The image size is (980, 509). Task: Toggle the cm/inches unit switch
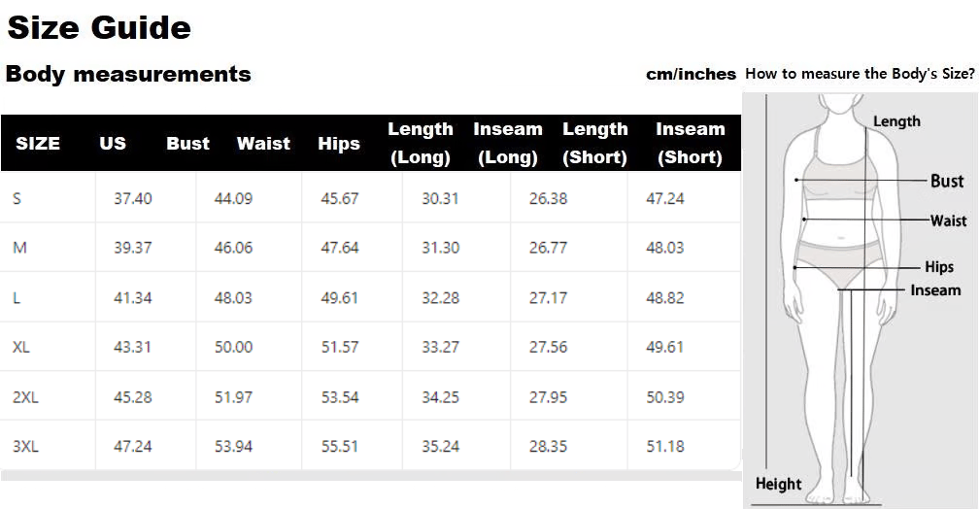pyautogui.click(x=691, y=75)
